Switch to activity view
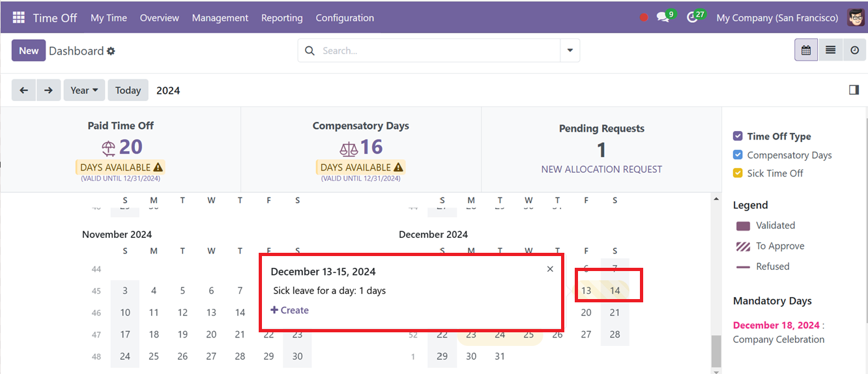The height and width of the screenshot is (374, 868). (854, 50)
